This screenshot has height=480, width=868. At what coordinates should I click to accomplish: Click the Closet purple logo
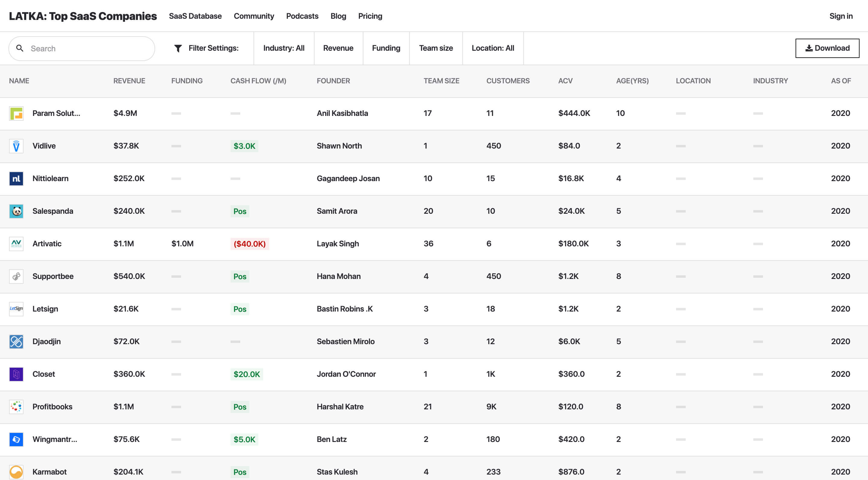click(16, 375)
